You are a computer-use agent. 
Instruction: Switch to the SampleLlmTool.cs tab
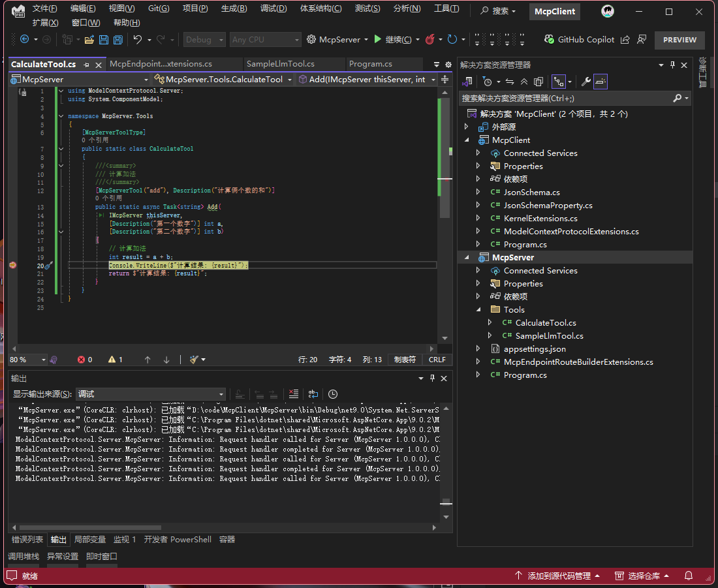(x=280, y=64)
